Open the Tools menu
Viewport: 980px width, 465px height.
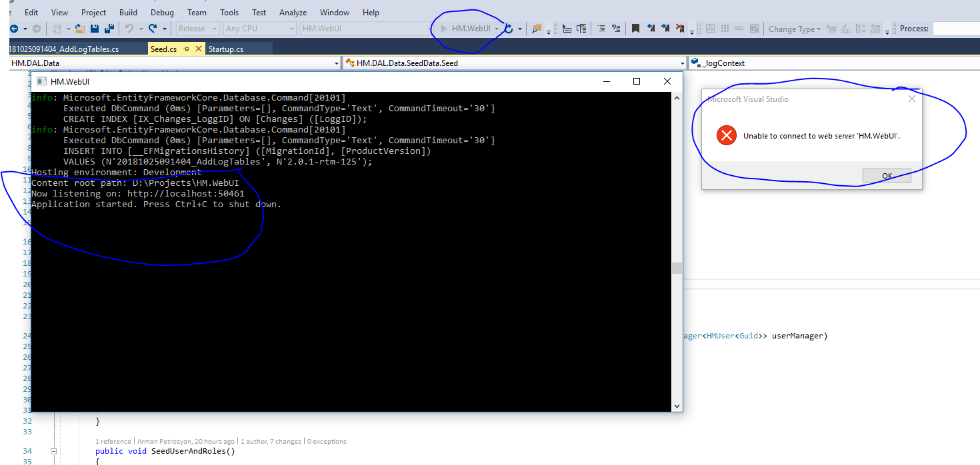tap(229, 12)
